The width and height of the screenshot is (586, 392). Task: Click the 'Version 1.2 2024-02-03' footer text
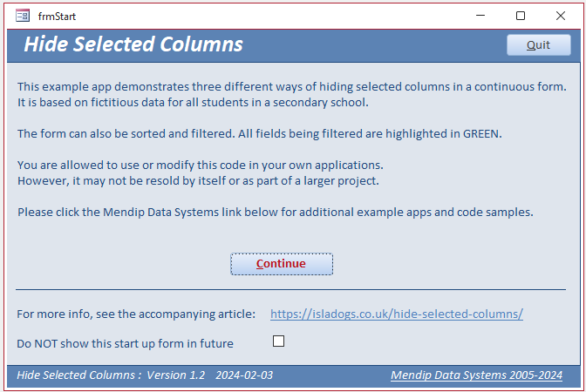[x=209, y=375]
